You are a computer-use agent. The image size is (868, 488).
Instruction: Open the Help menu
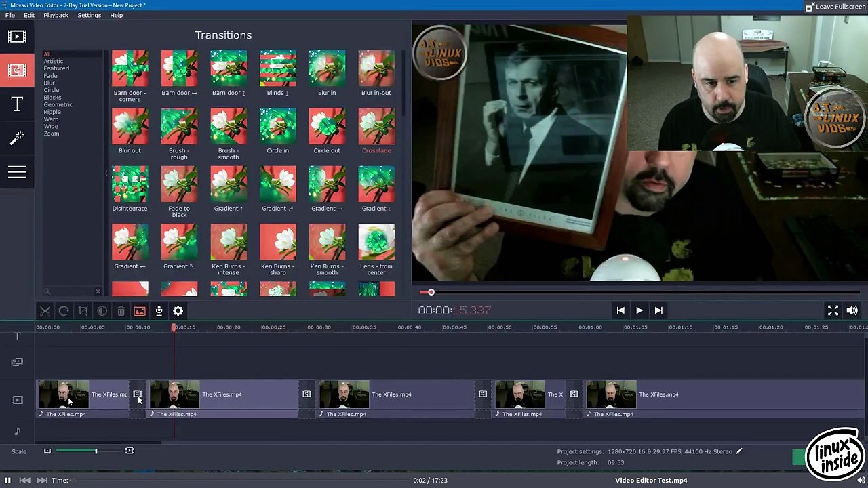tap(116, 15)
